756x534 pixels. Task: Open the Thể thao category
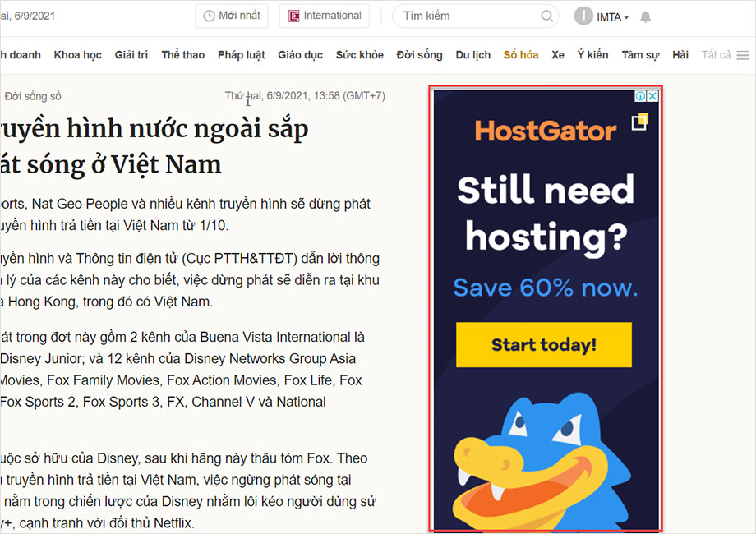pos(182,54)
